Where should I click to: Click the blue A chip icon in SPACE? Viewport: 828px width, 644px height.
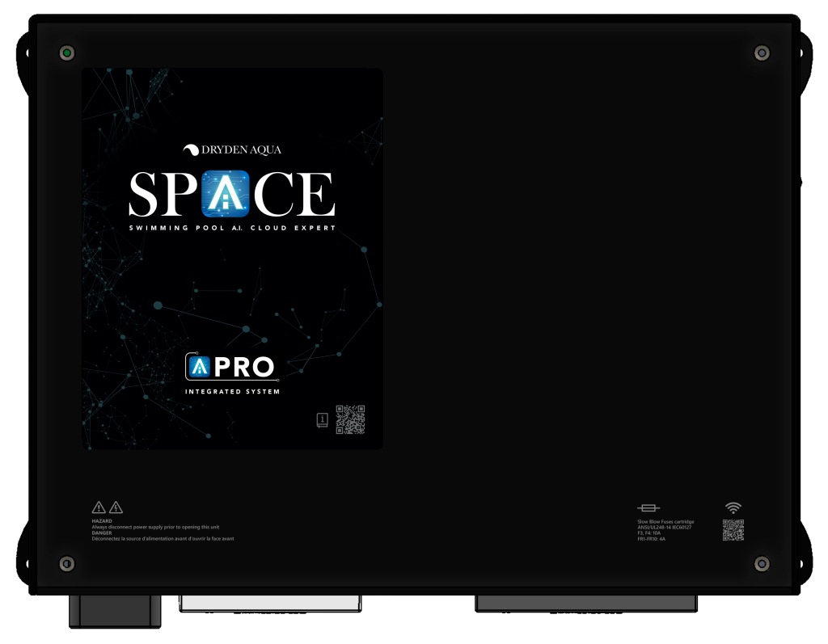pyautogui.click(x=225, y=193)
